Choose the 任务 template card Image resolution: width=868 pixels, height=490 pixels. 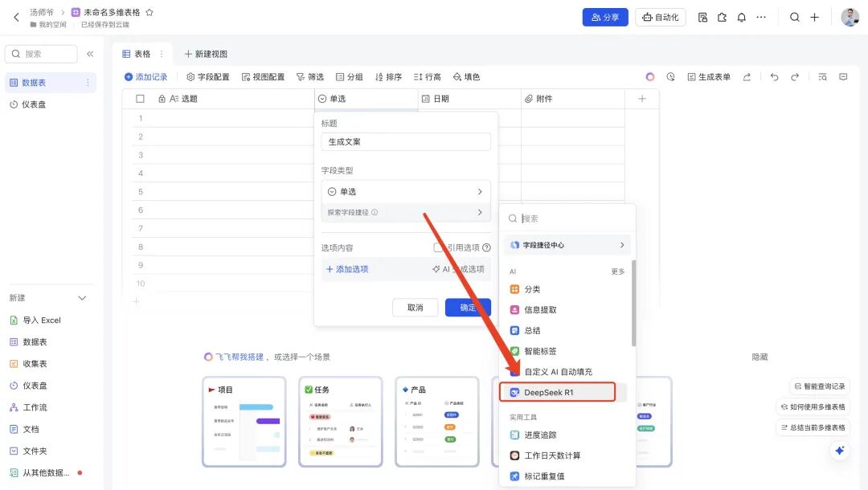341,422
